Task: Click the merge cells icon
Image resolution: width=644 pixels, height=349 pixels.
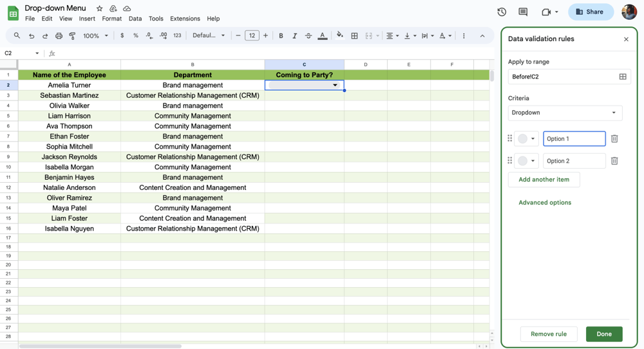Action: point(368,35)
